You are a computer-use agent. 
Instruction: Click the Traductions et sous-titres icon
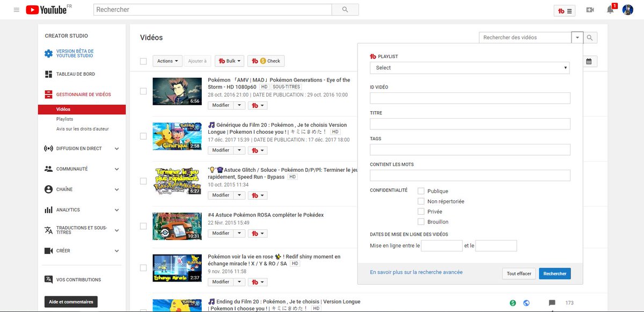[49, 230]
